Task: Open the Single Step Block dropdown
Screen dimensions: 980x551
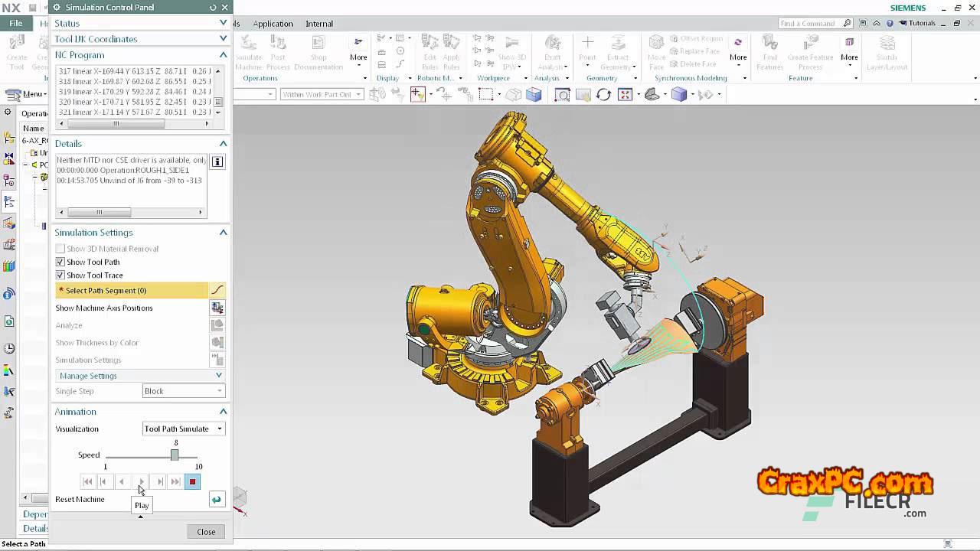Action: pos(184,391)
